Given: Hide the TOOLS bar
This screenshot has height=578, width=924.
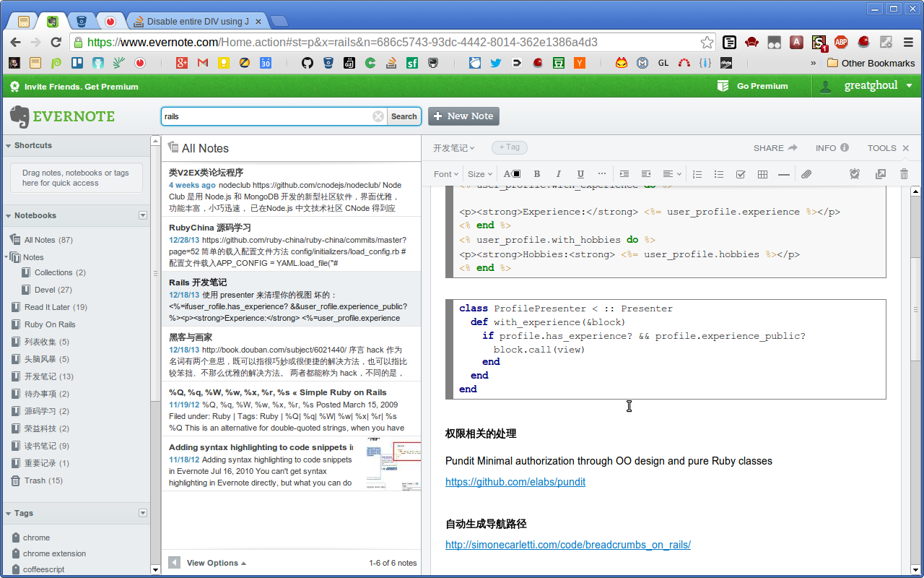Looking at the screenshot, I should [x=889, y=148].
